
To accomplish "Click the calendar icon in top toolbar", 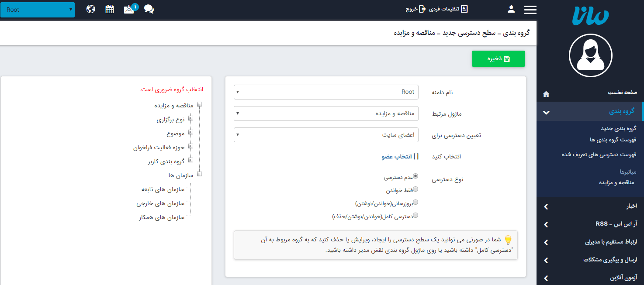I will point(109,9).
